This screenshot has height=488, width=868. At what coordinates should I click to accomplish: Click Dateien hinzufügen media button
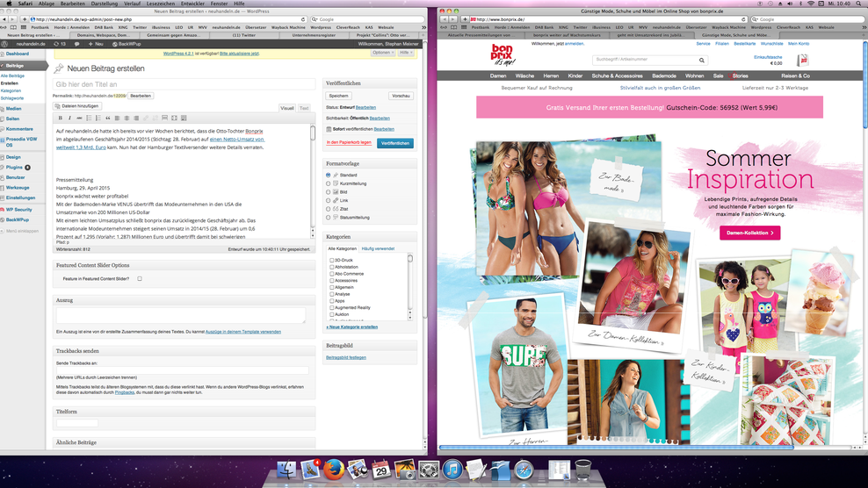[x=77, y=106]
